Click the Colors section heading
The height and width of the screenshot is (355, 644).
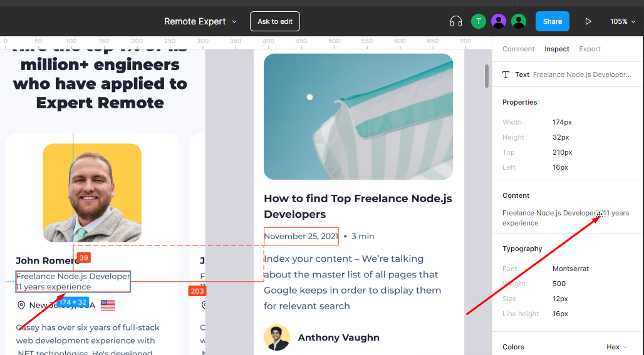(x=514, y=347)
